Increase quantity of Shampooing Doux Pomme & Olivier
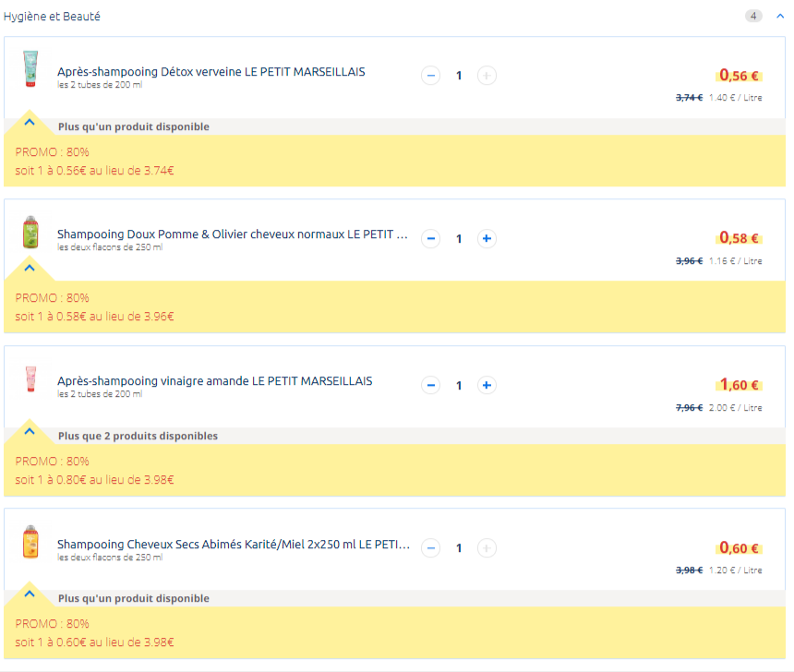Viewport: 794px width, 672px height. point(487,238)
